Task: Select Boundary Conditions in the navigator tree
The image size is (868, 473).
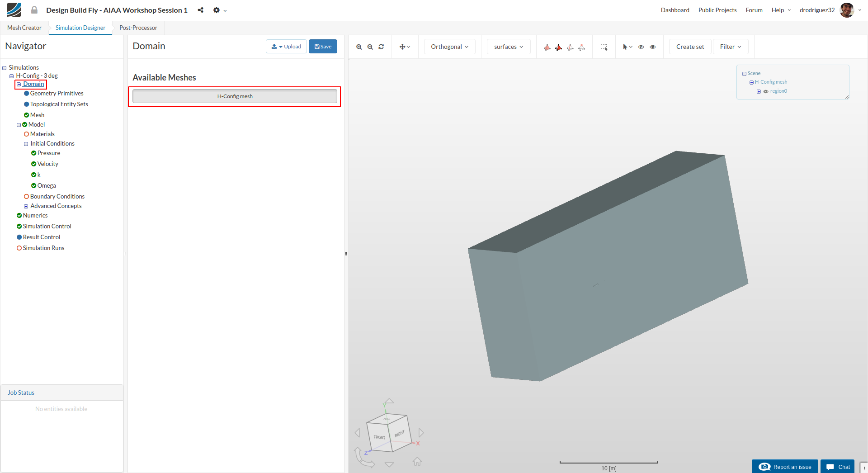Action: click(x=57, y=197)
